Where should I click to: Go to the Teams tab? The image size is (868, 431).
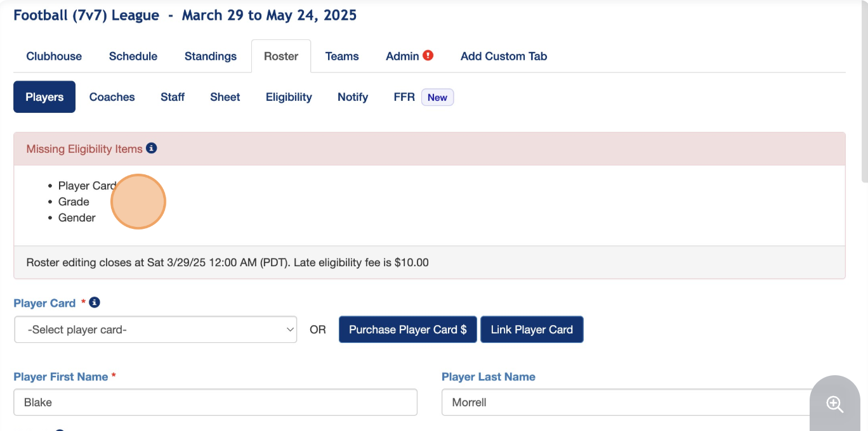[342, 56]
